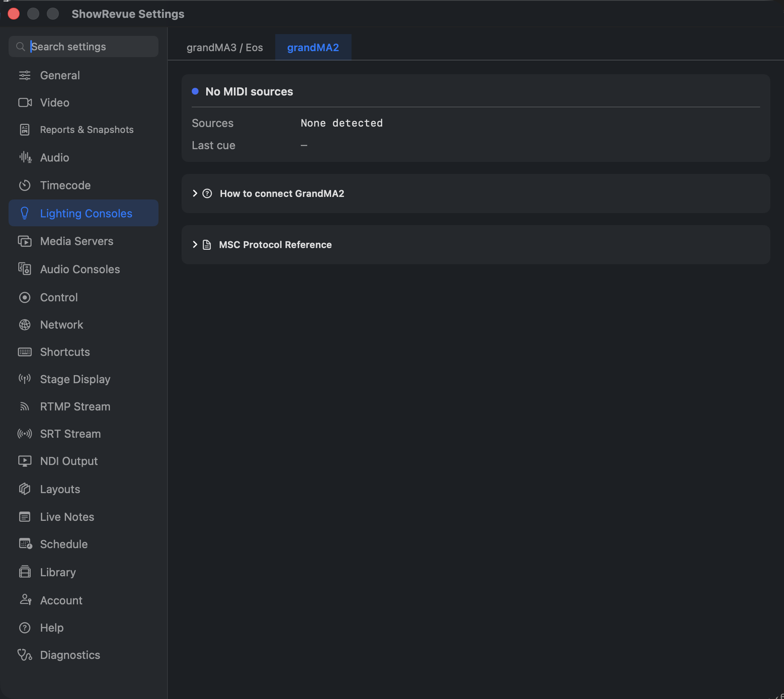Click the blue MIDI status indicator dot
Viewport: 784px width, 699px height.
(x=195, y=91)
